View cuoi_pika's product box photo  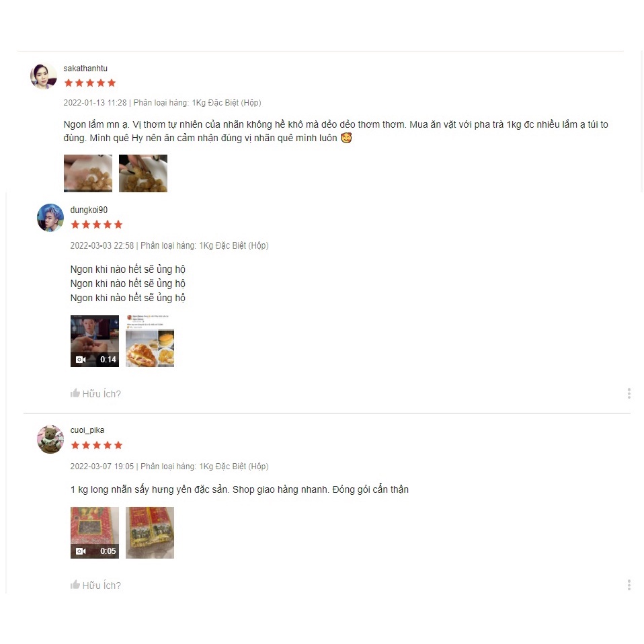[x=150, y=532]
